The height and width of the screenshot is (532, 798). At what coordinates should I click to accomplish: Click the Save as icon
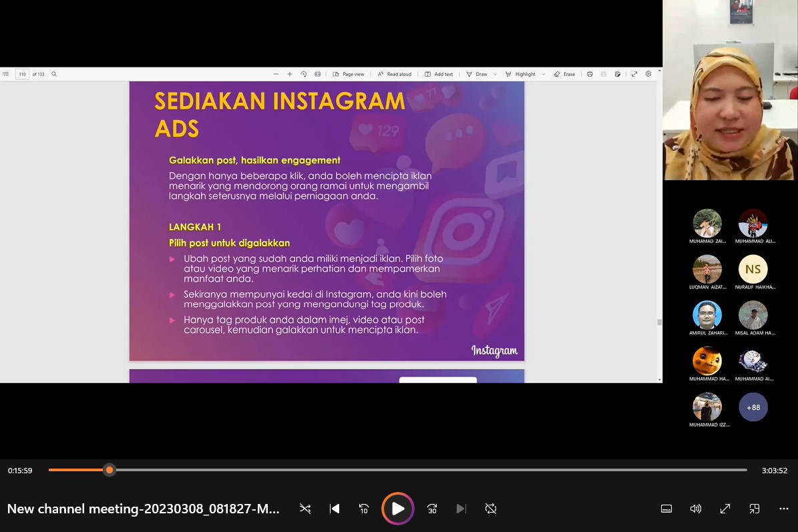pos(617,74)
